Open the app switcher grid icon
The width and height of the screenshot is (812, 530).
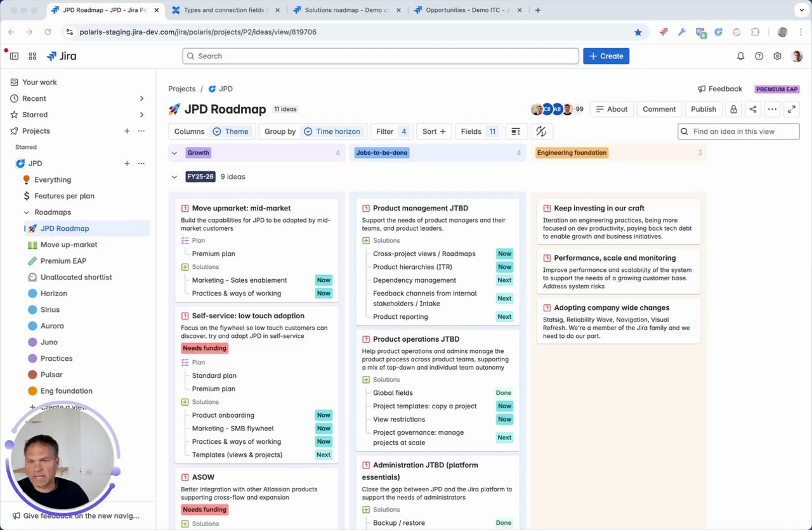[x=32, y=56]
